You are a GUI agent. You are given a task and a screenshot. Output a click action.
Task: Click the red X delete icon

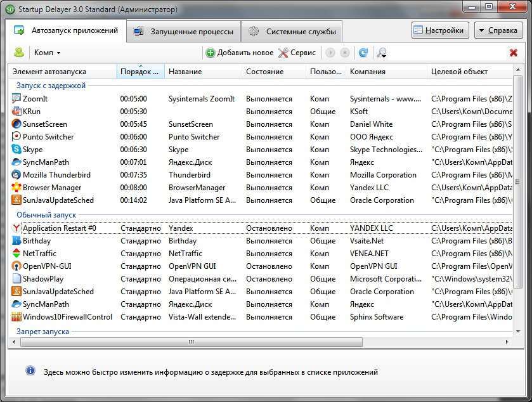514,53
